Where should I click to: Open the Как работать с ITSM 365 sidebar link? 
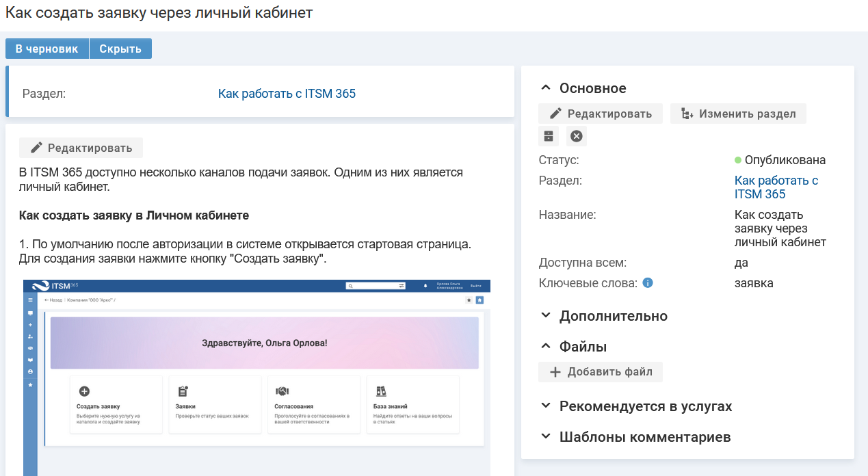776,187
